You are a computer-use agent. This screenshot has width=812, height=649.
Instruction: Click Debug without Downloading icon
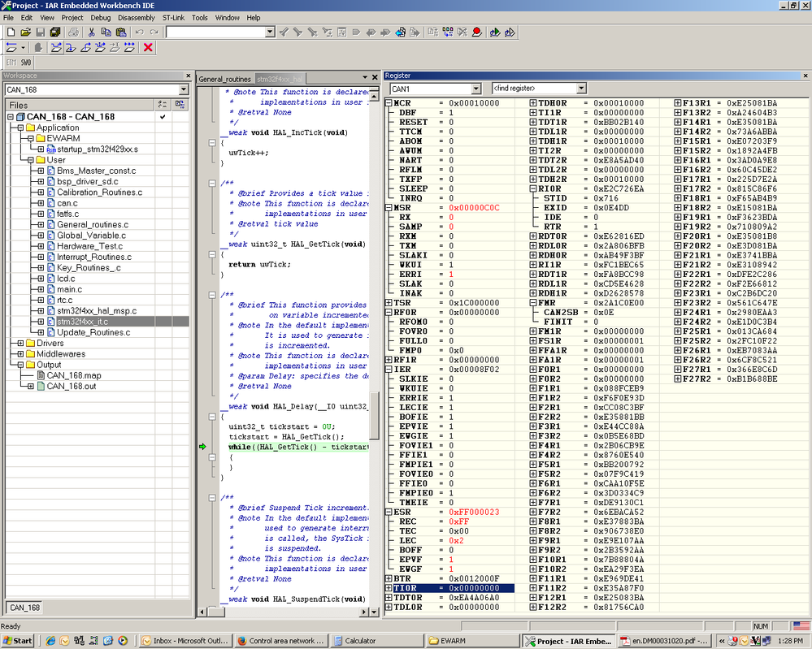click(510, 32)
